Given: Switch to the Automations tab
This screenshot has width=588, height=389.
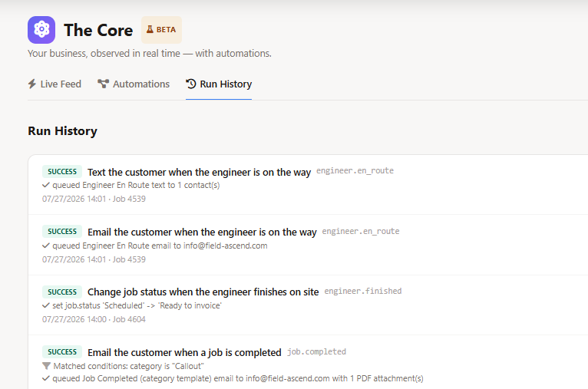Looking at the screenshot, I should [134, 84].
